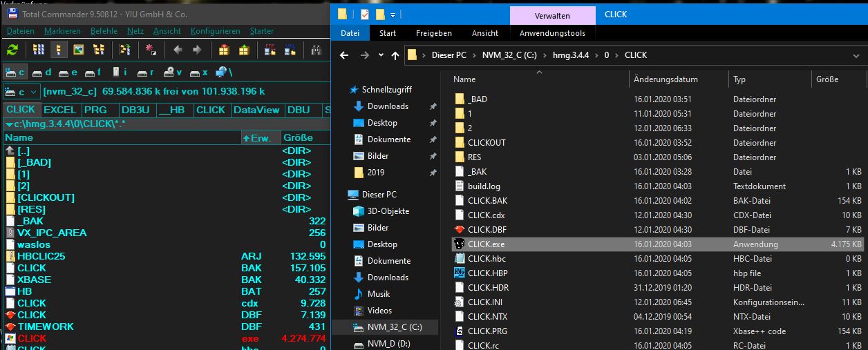Viewport: 868px width, 350px height.
Task: Expand the quick access toolbar dropdown arrow
Action: point(393,14)
